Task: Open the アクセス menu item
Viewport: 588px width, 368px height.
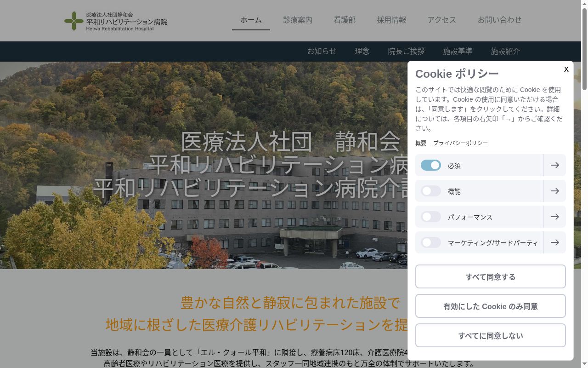Action: tap(442, 20)
